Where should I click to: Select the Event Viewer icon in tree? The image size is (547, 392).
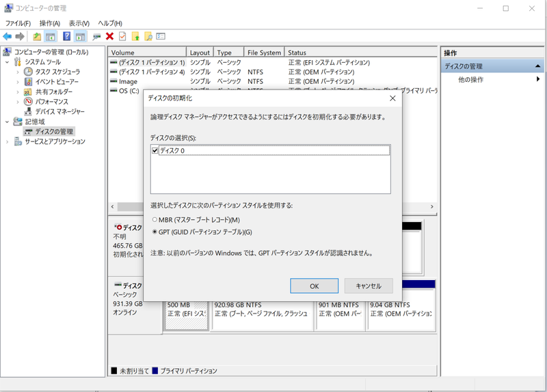point(28,81)
